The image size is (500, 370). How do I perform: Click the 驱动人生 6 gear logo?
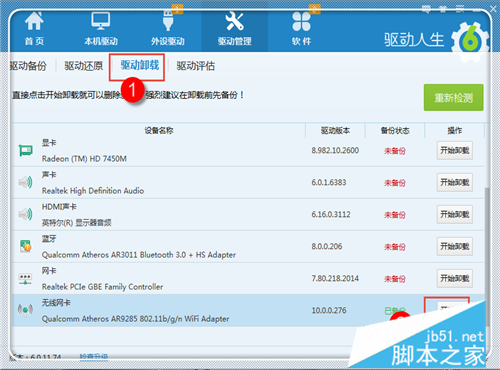click(x=470, y=42)
